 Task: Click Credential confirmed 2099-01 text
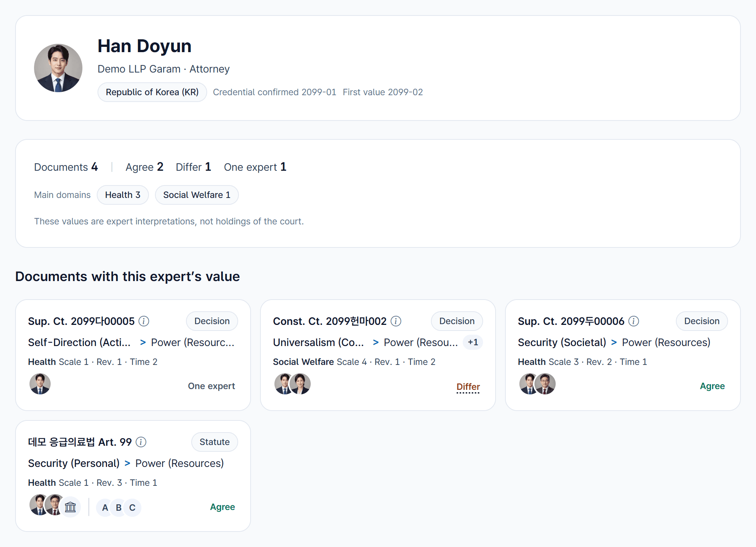coord(274,92)
